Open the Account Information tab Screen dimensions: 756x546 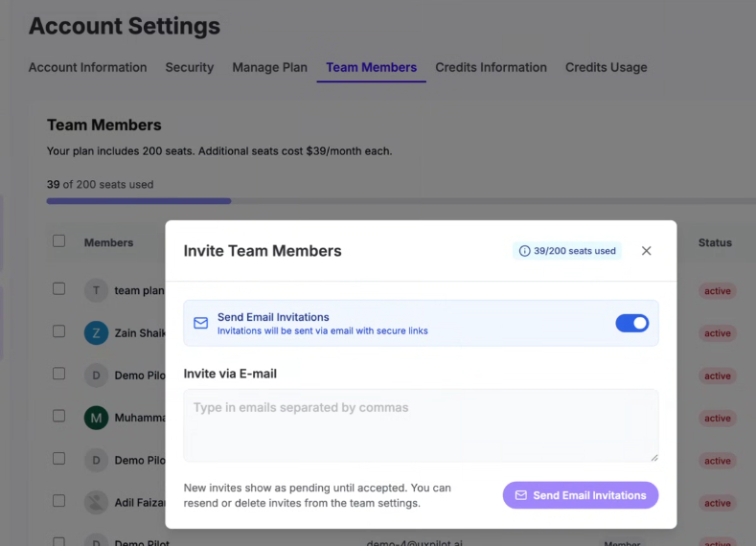(x=87, y=68)
